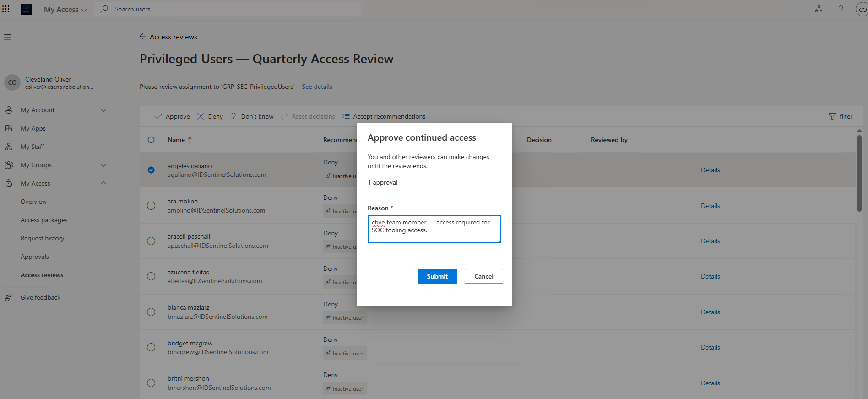Open Details for azucena fleitas

[710, 276]
